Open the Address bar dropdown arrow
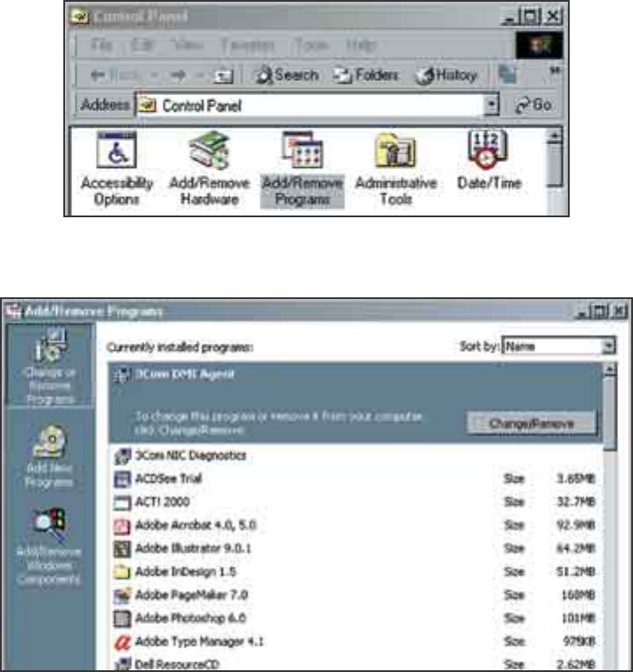The height and width of the screenshot is (672, 633). [x=491, y=105]
